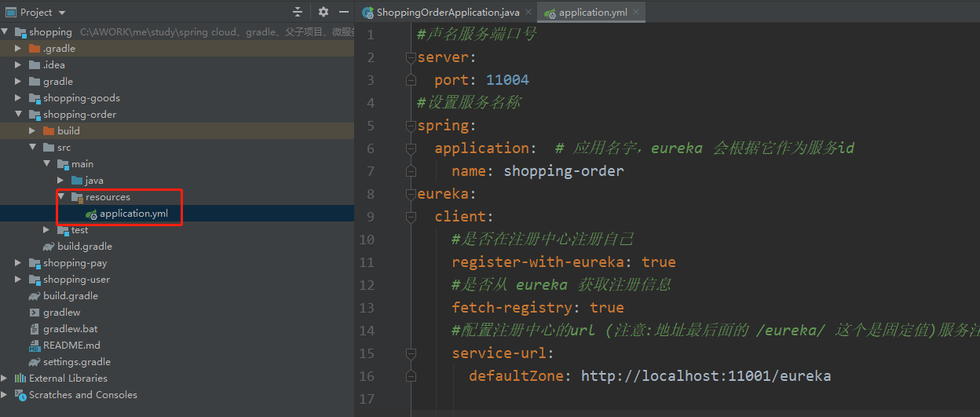
Task: Collapse the main folder
Action: coord(46,164)
